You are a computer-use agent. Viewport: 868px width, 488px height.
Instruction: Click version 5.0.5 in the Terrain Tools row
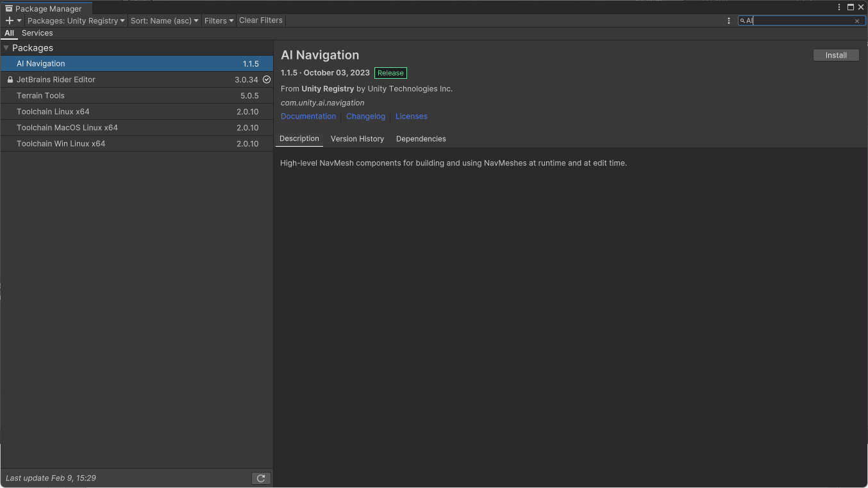click(249, 96)
